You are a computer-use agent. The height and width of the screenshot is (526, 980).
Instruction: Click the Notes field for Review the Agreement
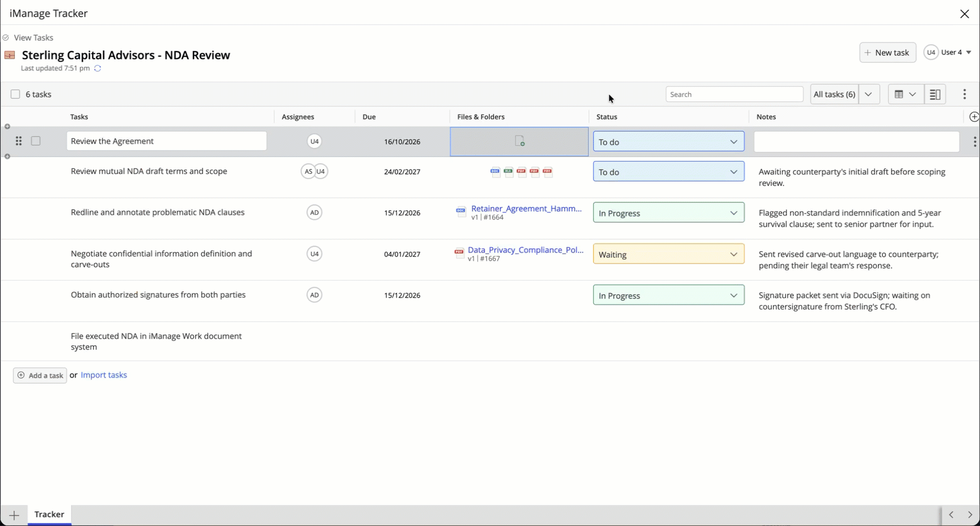856,142
